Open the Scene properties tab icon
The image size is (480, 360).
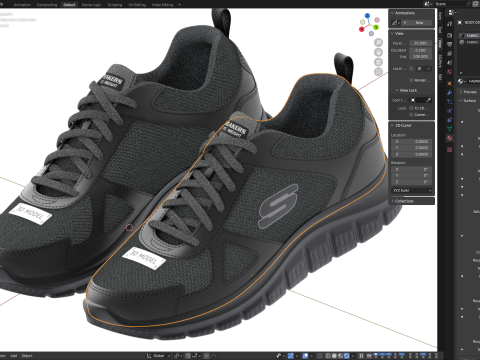[450, 63]
